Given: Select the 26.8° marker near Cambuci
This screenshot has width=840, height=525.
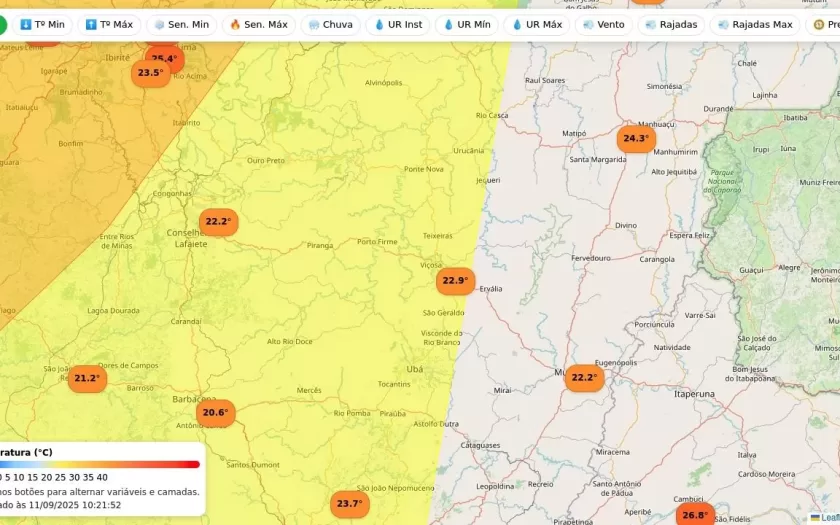Looking at the screenshot, I should click(x=694, y=516).
